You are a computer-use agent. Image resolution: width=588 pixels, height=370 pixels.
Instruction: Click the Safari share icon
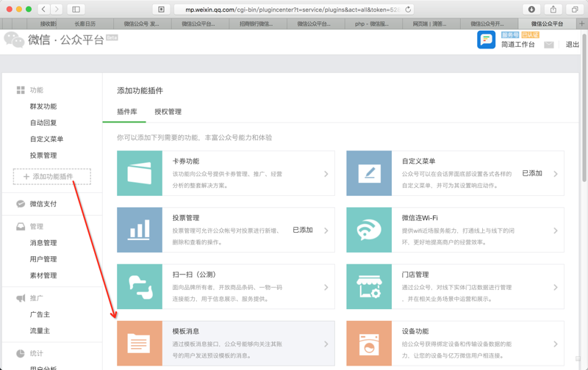coord(553,10)
